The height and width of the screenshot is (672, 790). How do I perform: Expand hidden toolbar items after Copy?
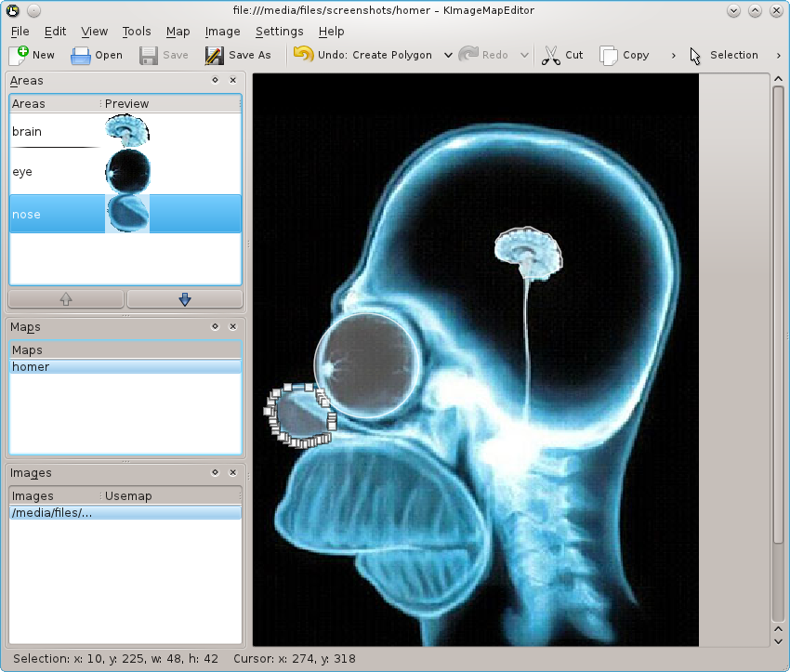point(673,55)
